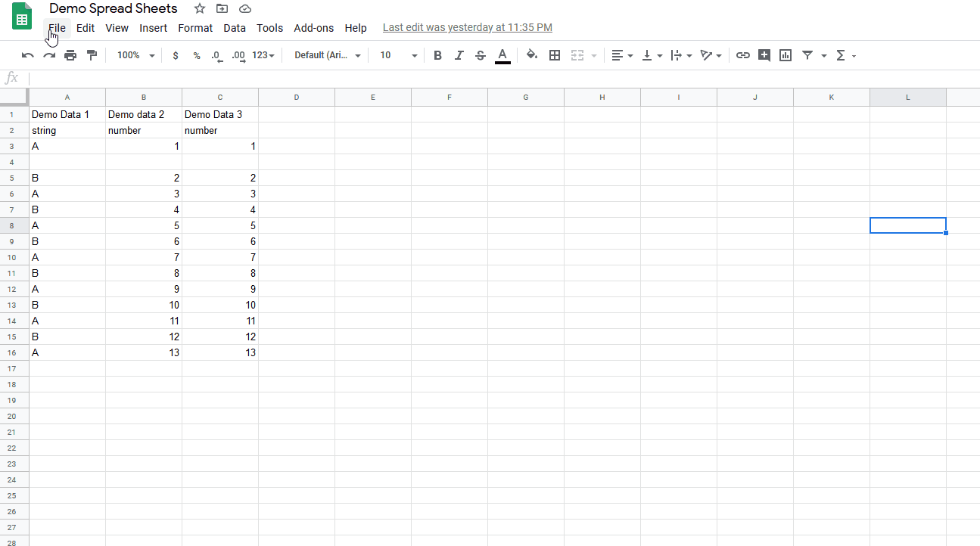This screenshot has width=980, height=546.
Task: Click the formula bar input
Action: click(x=503, y=78)
